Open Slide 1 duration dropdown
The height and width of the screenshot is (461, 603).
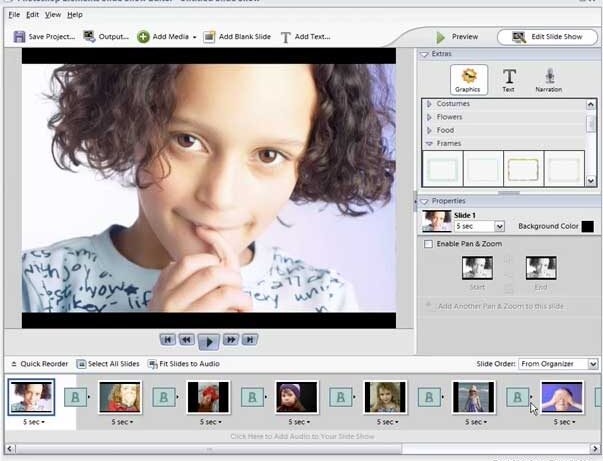point(499,226)
